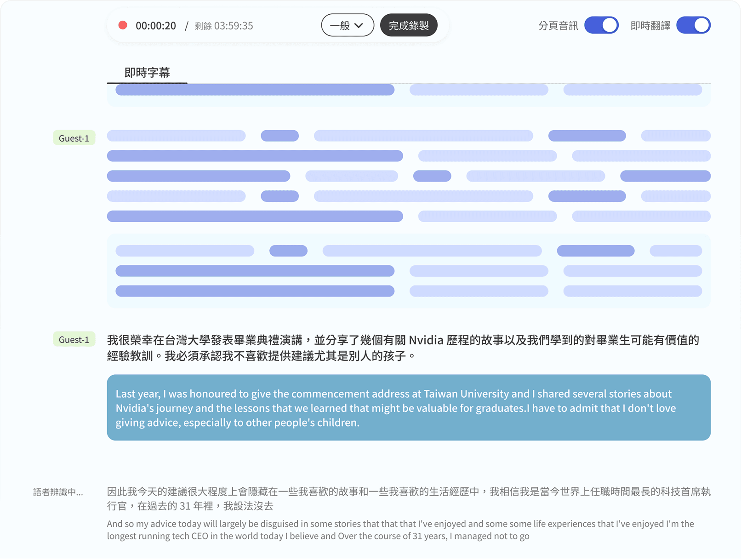Click the red recording indicator dot
The image size is (741, 560).
tap(123, 25)
